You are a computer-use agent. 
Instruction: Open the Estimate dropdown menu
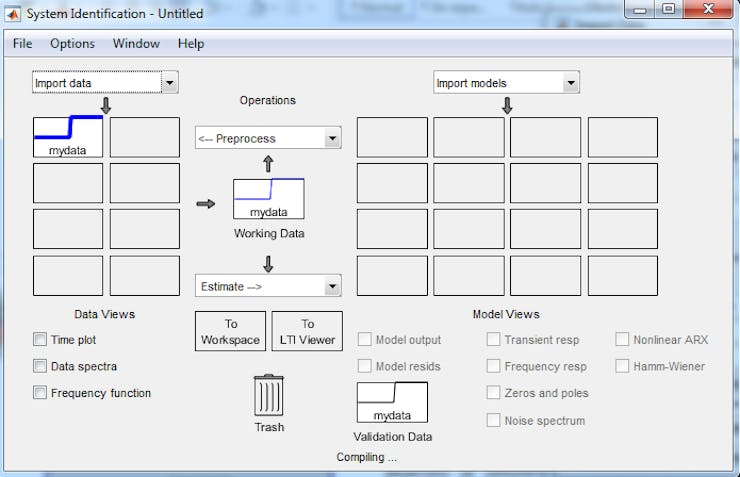click(267, 287)
